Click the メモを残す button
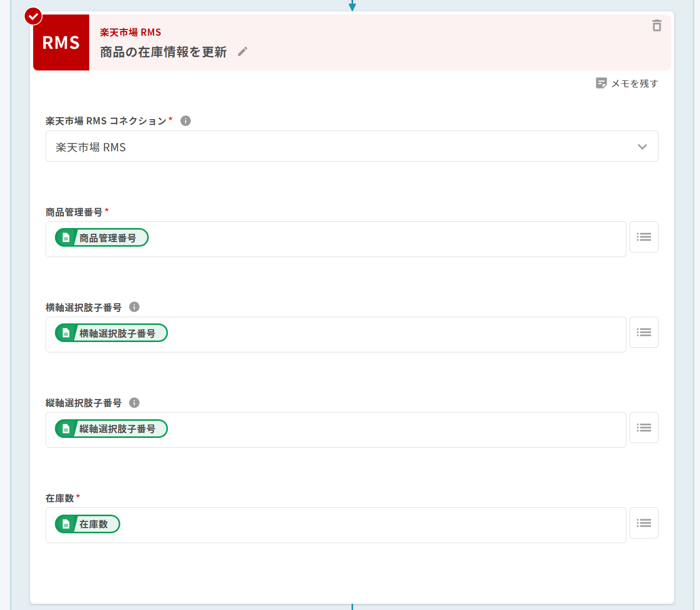The width and height of the screenshot is (700, 610). click(x=627, y=83)
